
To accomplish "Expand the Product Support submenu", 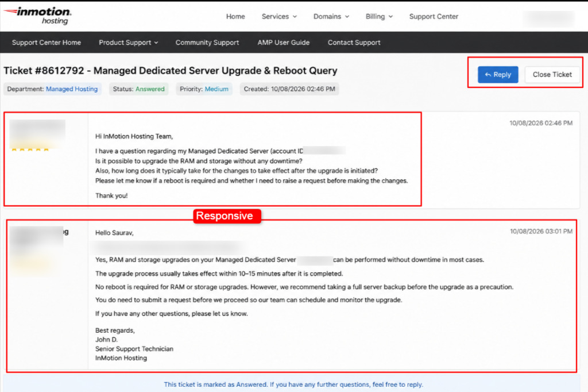I will point(128,43).
